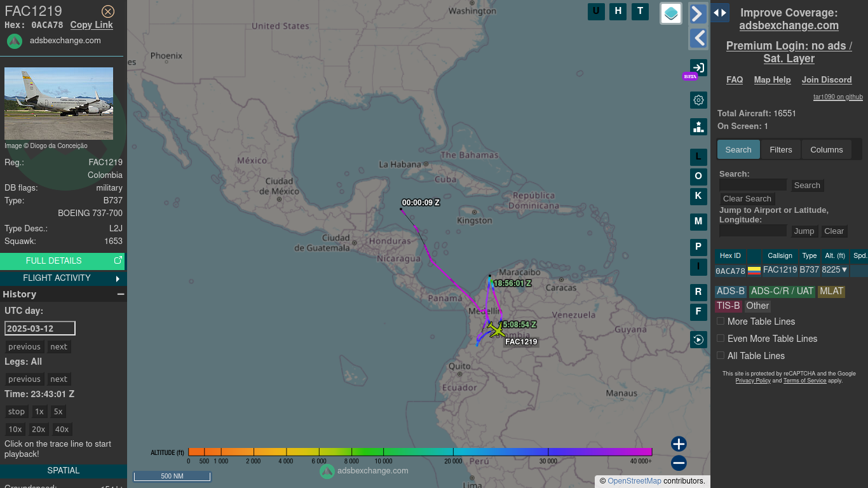Sort table by Callsign column
This screenshot has height=488, width=868.
780,256
